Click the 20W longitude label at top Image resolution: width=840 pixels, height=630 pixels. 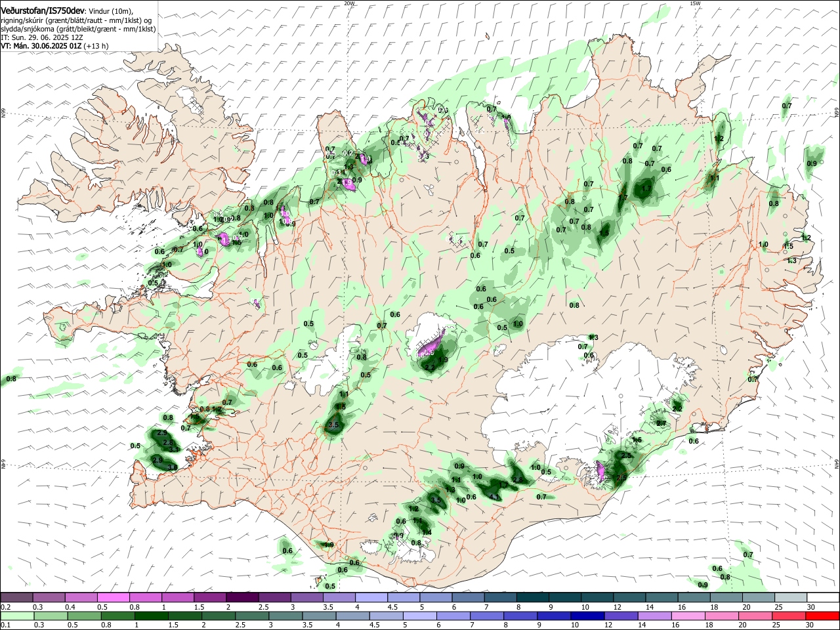[349, 3]
